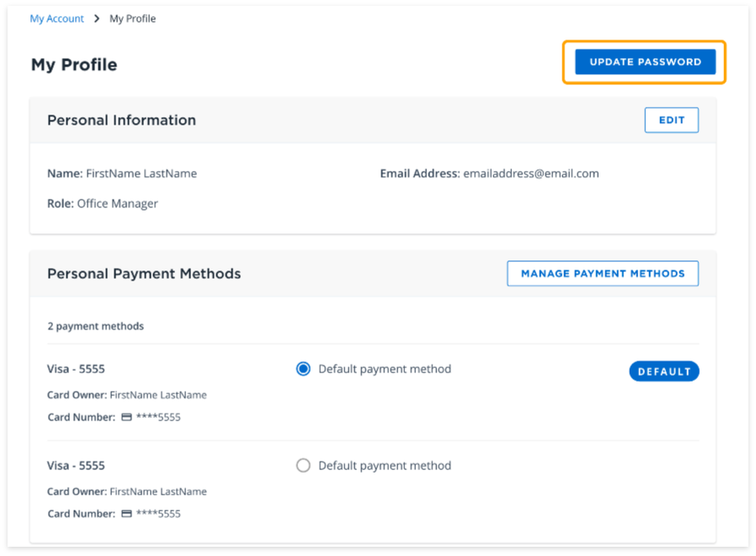Screen dimensions: 756x556
Task: Click the card icon on the default Visa
Action: coord(126,417)
